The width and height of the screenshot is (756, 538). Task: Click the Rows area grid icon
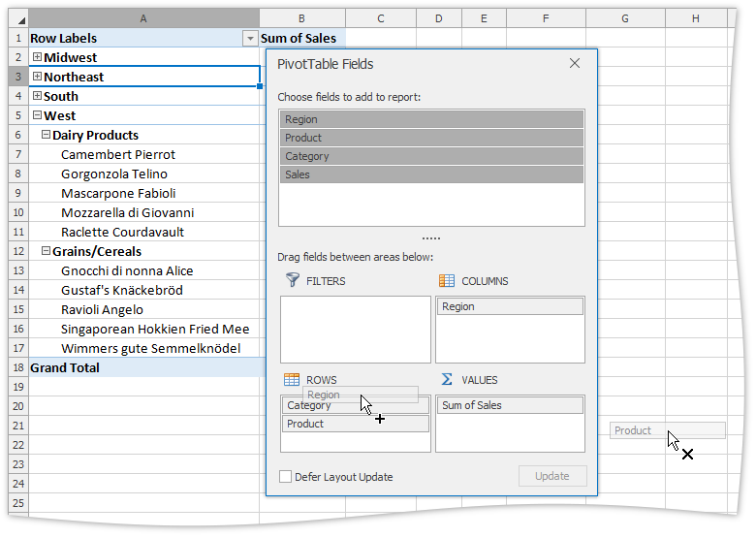pyautogui.click(x=292, y=379)
